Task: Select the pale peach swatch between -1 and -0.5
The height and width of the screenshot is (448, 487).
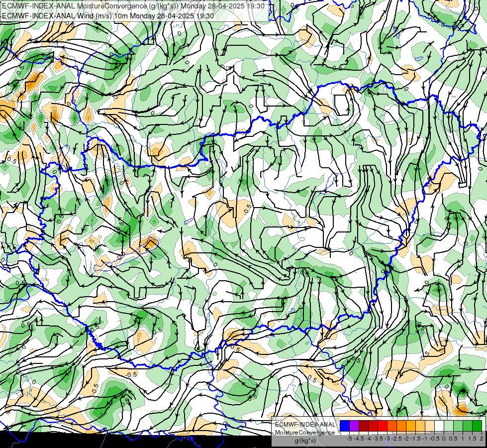Action: pos(430,426)
